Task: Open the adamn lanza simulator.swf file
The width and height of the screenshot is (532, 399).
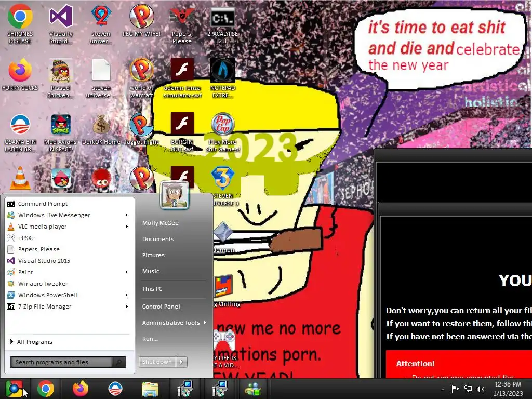Action: [x=182, y=78]
